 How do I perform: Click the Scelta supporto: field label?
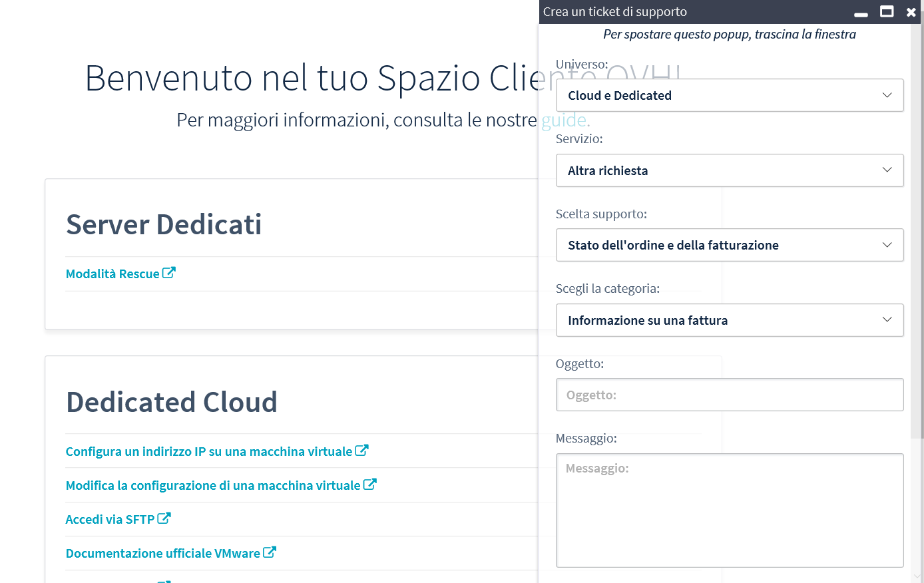point(601,214)
